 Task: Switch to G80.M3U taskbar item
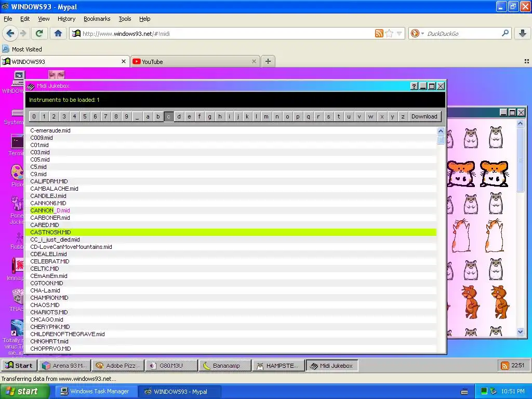(x=171, y=365)
